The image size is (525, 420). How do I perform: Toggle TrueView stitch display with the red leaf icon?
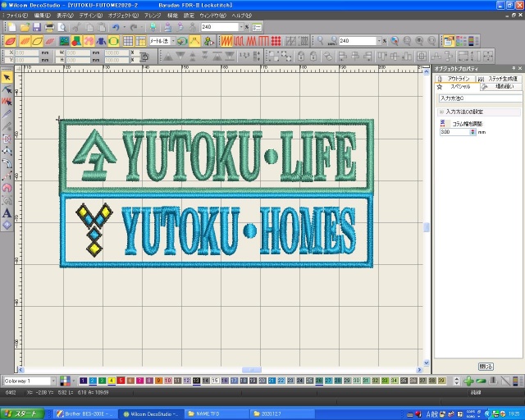[x=11, y=41]
